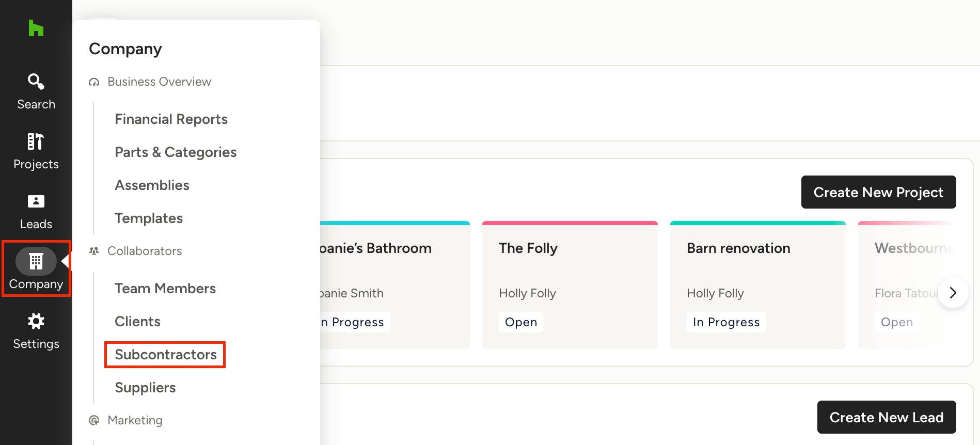
Task: Click Create New Project button
Action: pyautogui.click(x=879, y=192)
